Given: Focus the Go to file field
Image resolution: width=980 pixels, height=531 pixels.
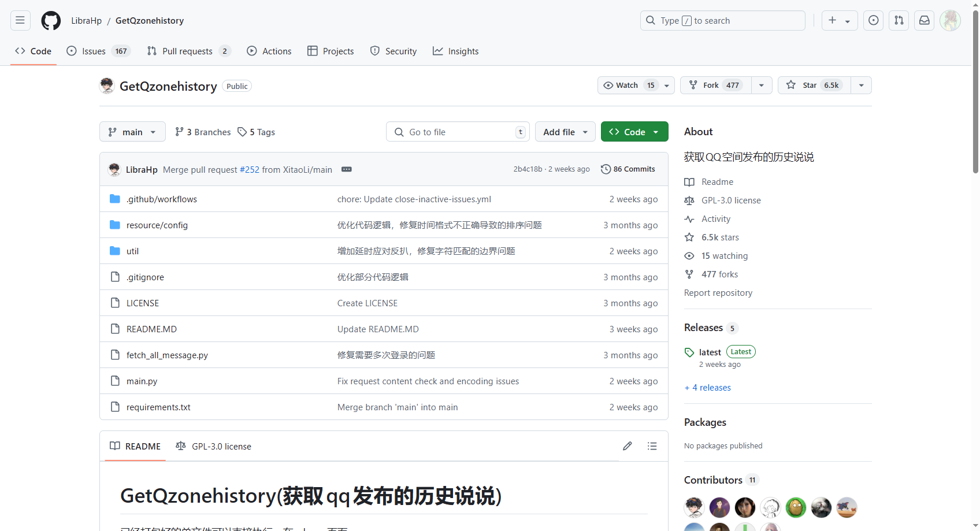Looking at the screenshot, I should (458, 132).
